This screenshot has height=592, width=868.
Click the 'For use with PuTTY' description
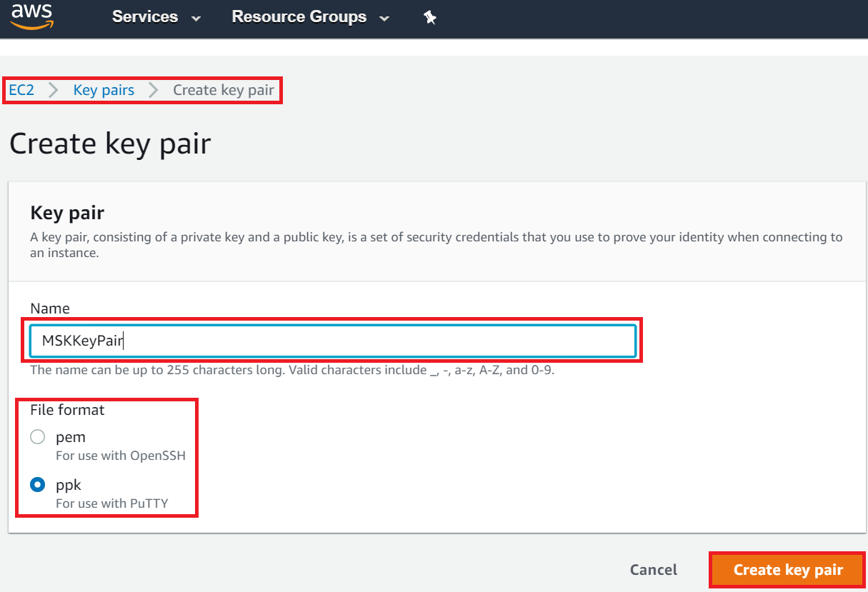[112, 503]
